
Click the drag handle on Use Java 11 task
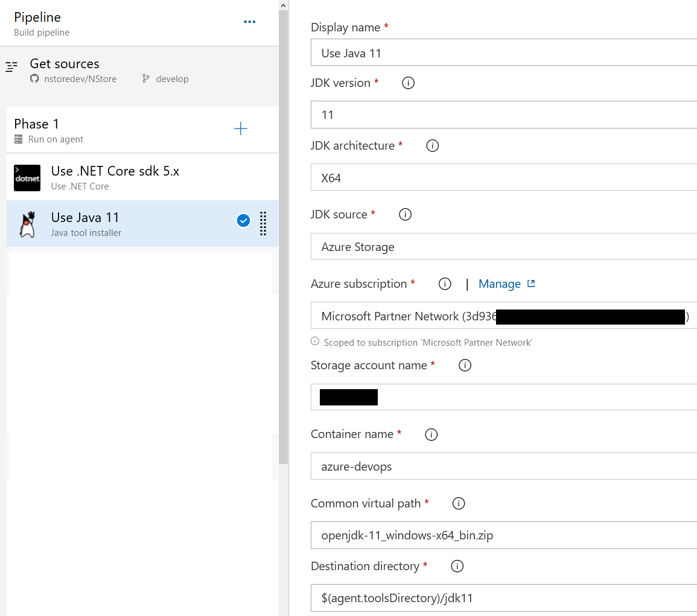tap(263, 223)
